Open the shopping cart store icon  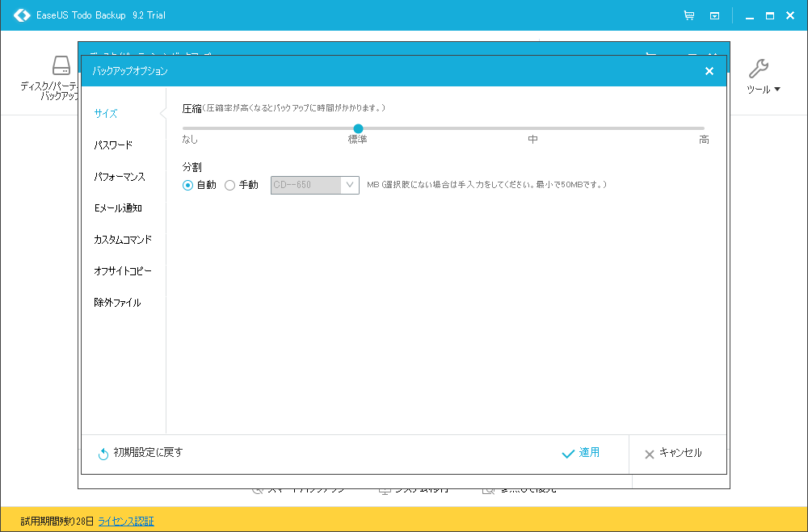coord(688,15)
